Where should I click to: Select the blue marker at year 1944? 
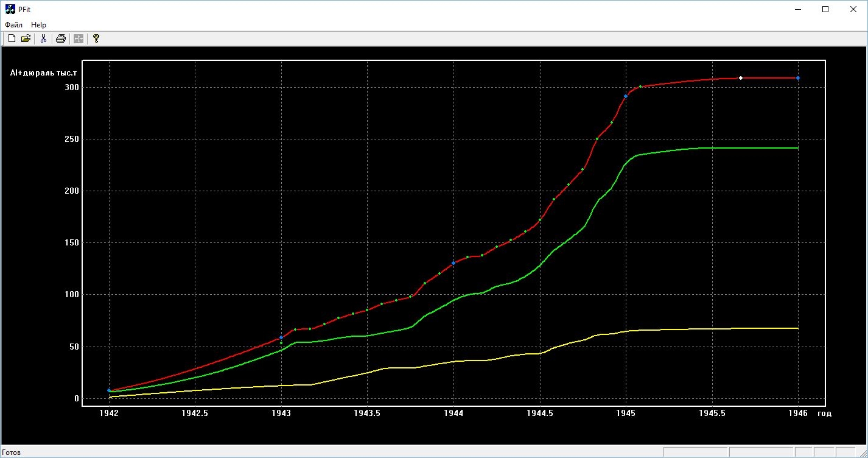tap(453, 263)
